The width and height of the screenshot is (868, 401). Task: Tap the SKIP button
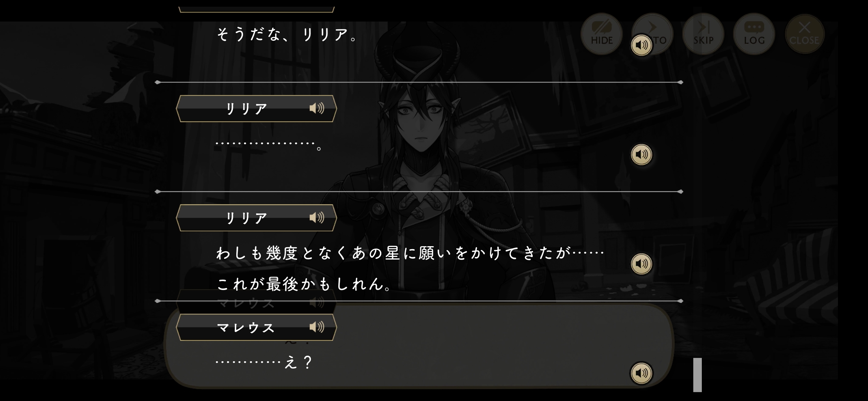703,34
